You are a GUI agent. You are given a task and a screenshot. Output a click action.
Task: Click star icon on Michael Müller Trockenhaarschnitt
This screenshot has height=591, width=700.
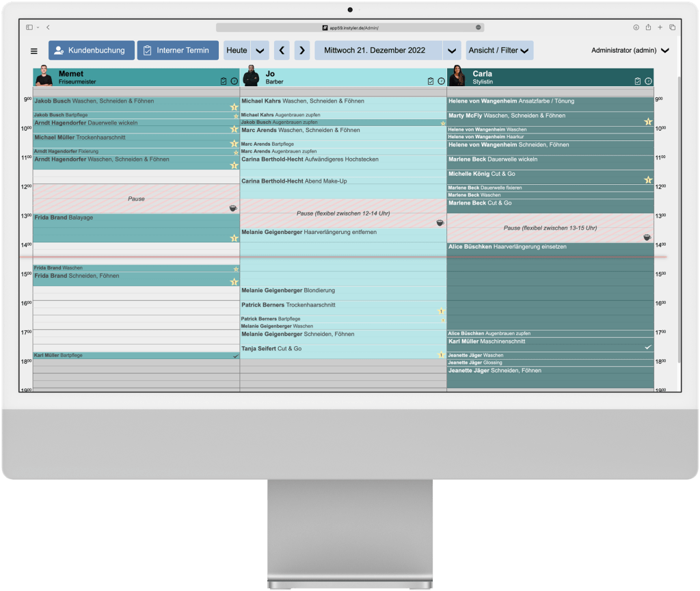[234, 144]
